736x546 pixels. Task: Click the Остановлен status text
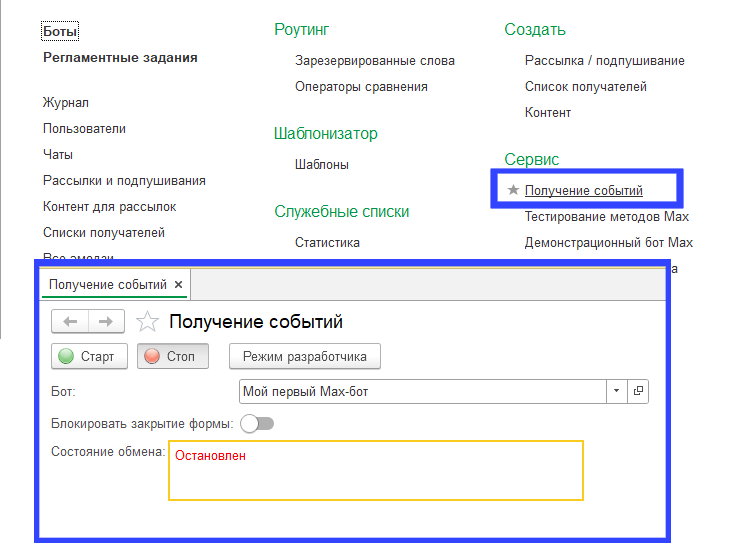click(210, 456)
